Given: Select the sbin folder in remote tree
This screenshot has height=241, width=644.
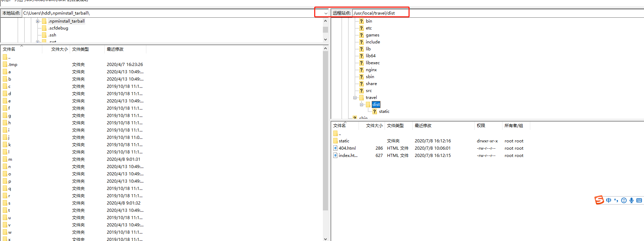Looking at the screenshot, I should [x=370, y=77].
